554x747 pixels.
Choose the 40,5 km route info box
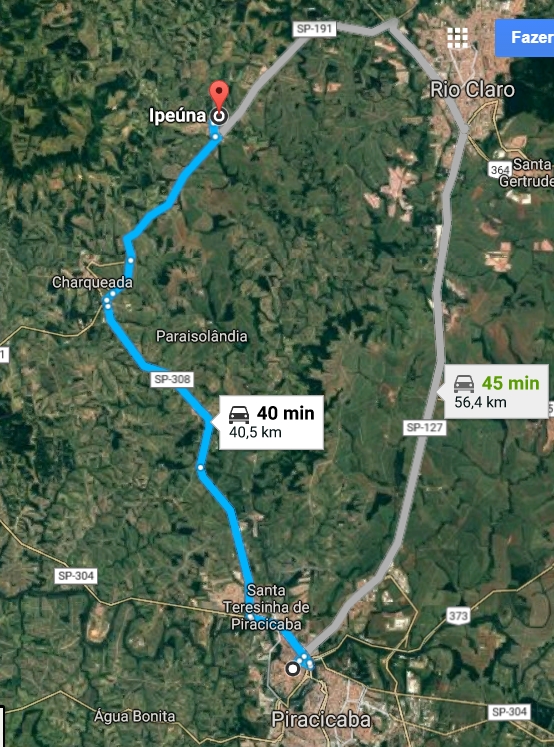[272, 423]
